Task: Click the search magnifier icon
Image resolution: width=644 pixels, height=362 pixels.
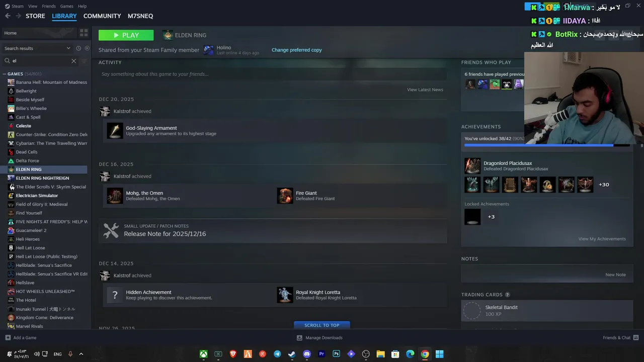Action: click(x=7, y=61)
